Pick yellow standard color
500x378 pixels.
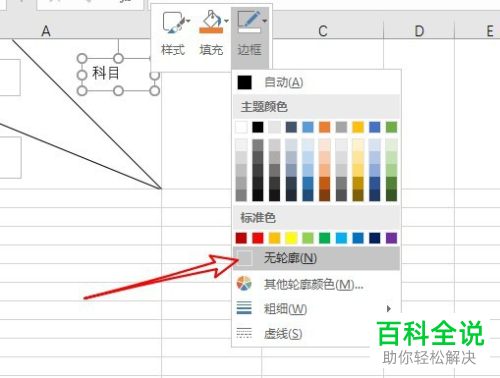pyautogui.click(x=291, y=238)
